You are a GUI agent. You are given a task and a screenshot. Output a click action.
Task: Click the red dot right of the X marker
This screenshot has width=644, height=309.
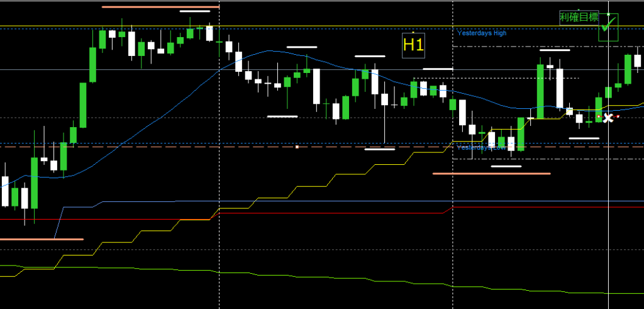pyautogui.click(x=618, y=116)
